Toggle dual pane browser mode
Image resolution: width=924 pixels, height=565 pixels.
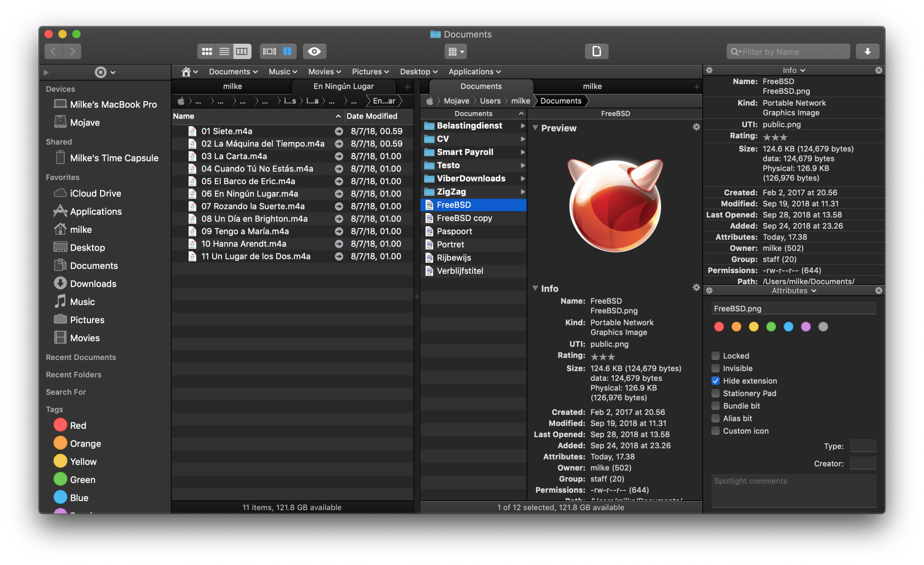(x=287, y=51)
